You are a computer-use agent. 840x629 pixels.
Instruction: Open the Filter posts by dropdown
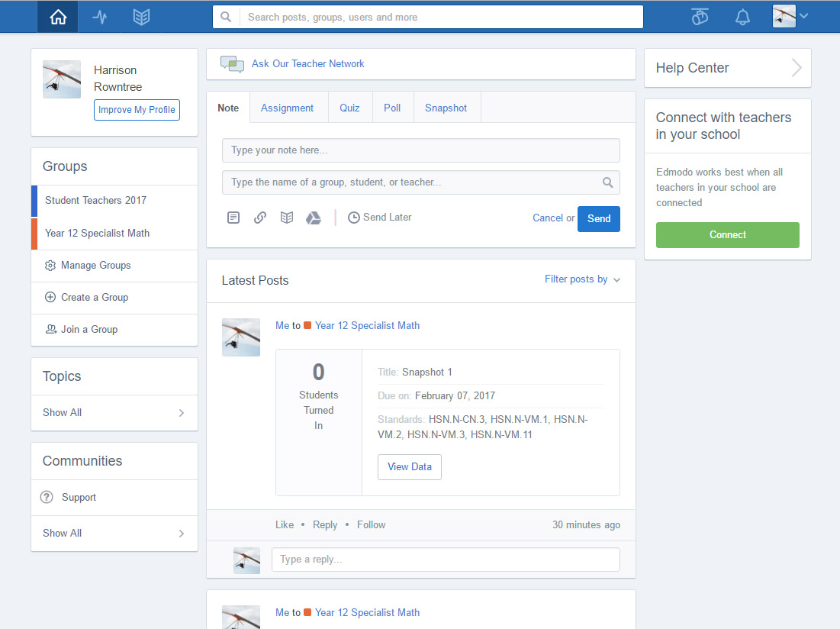[582, 279]
